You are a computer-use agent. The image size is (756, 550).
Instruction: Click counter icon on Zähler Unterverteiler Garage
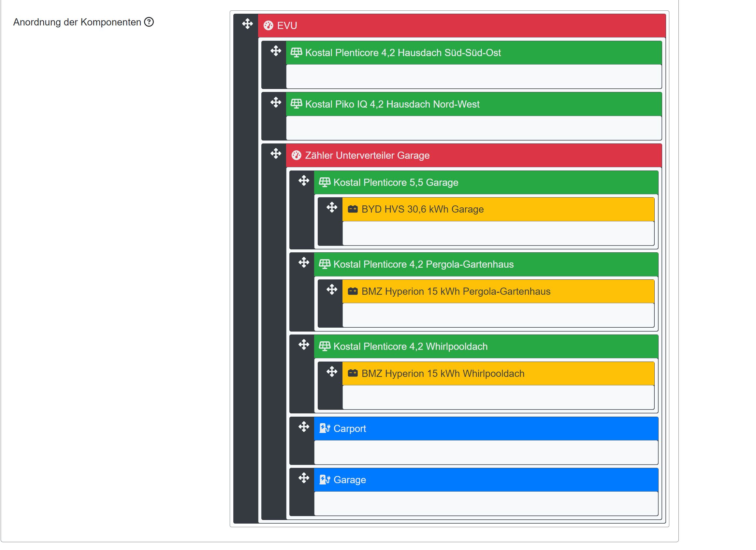(296, 156)
